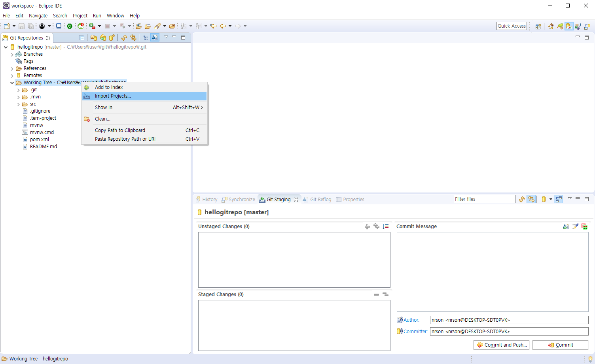Click the Commit and Push... button
This screenshot has width=595, height=364.
tap(501, 345)
